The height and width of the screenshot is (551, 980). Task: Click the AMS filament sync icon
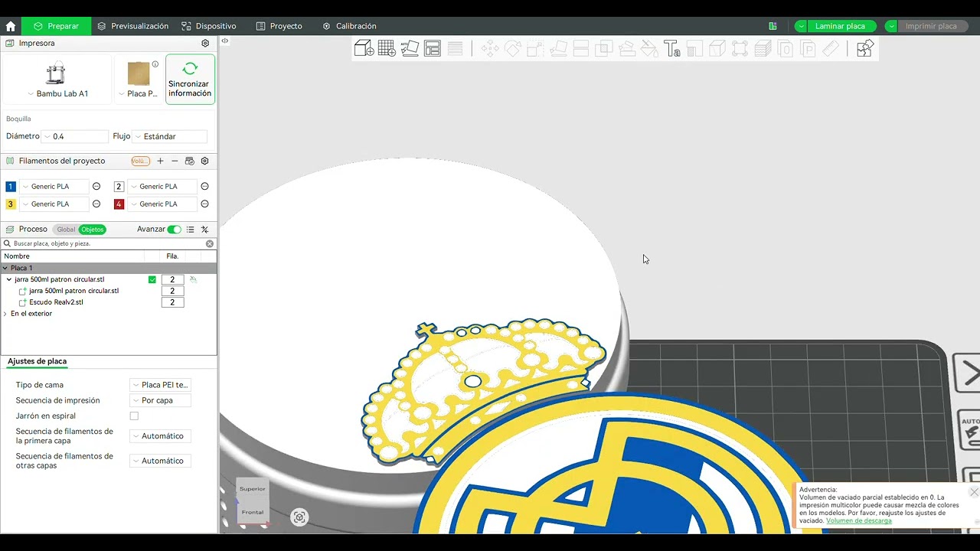point(190,161)
